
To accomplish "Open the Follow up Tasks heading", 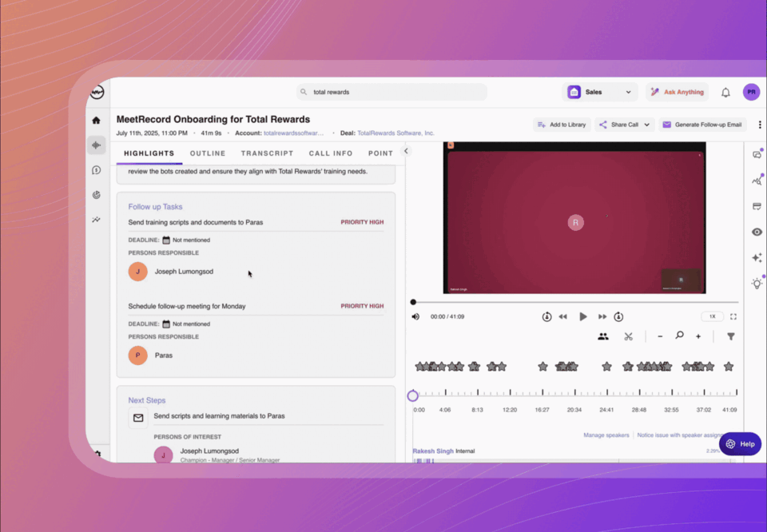I will [155, 207].
